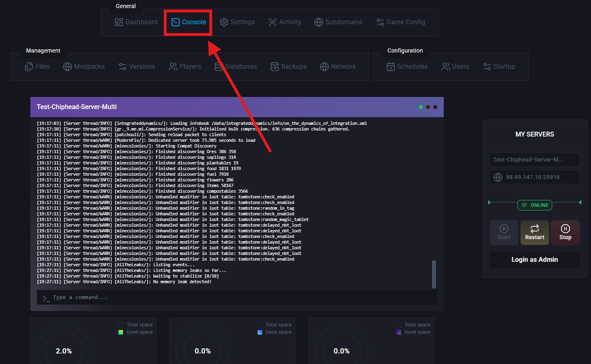Open Subdomains via its globe icon
591x364 pixels.
point(319,22)
